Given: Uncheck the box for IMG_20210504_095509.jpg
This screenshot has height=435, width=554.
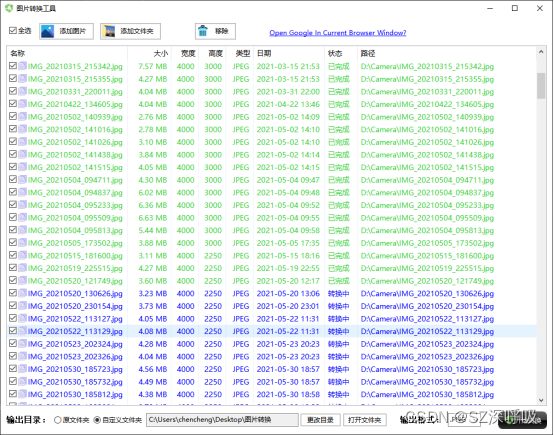Looking at the screenshot, I should [13, 217].
